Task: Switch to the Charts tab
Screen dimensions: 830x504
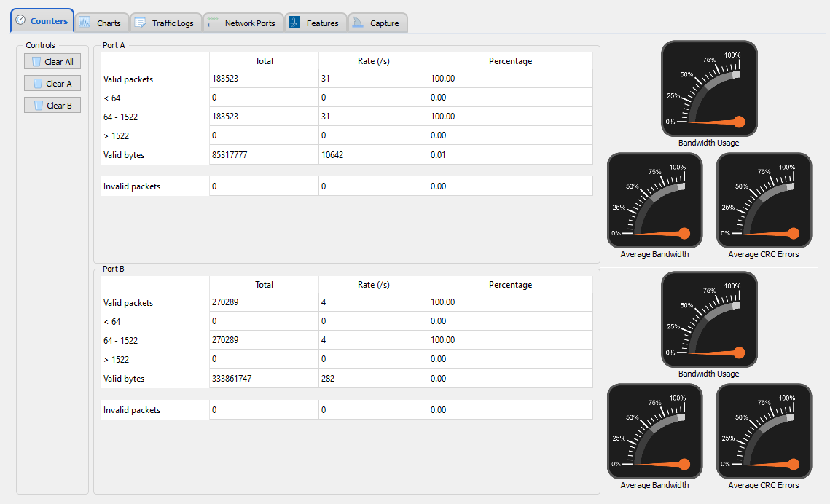Action: 102,23
